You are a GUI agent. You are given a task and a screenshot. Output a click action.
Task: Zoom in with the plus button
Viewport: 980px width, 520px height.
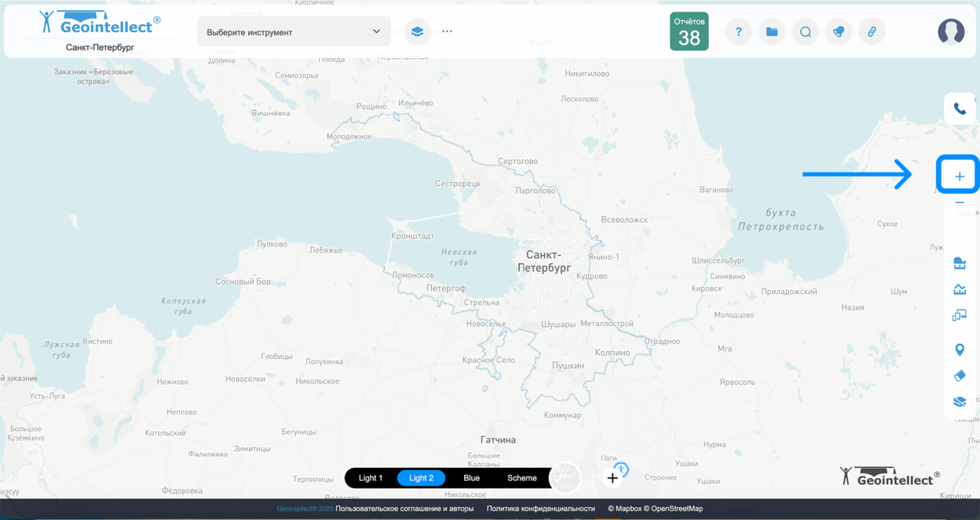pos(959,177)
